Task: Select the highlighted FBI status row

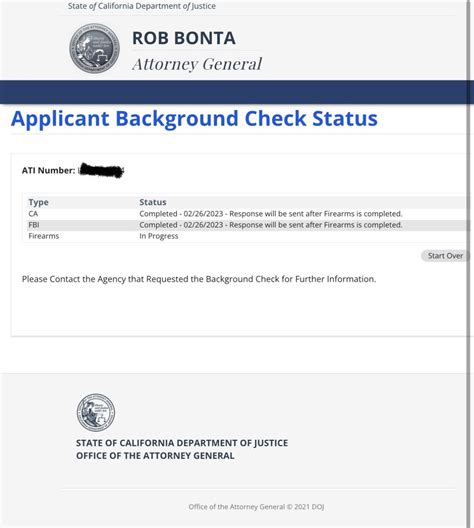Action: (x=248, y=225)
